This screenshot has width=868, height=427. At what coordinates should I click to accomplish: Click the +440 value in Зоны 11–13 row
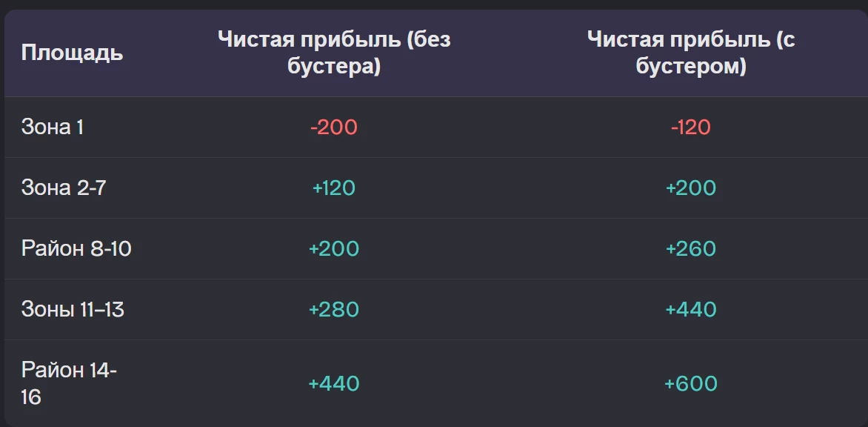690,309
